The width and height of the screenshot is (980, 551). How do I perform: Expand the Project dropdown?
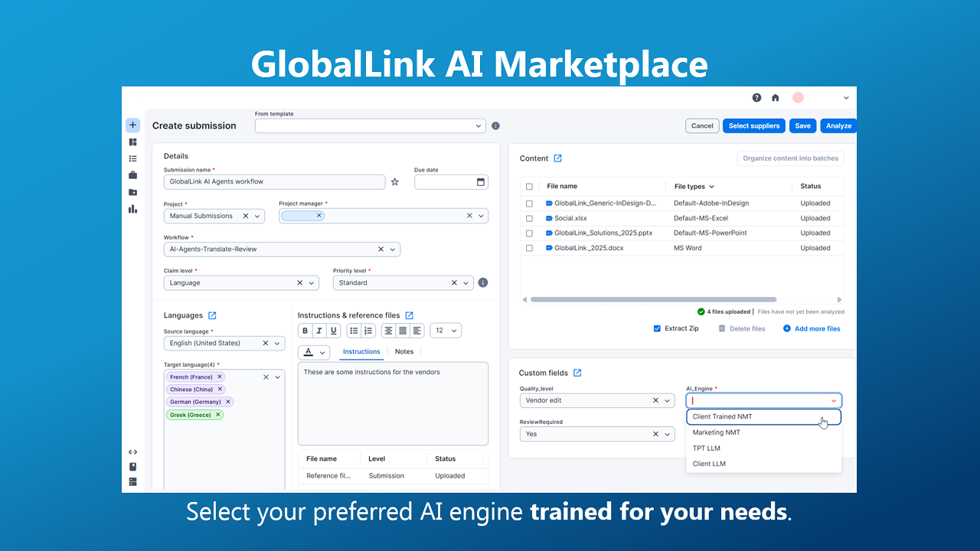tap(257, 216)
